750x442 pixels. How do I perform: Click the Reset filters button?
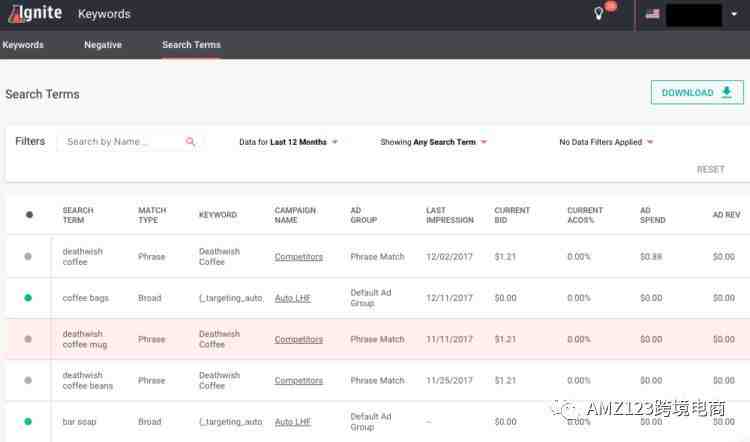(710, 169)
